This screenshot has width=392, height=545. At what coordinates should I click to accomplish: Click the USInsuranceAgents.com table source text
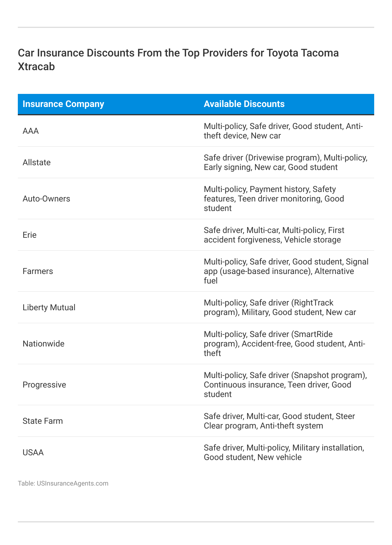pos(63,483)
